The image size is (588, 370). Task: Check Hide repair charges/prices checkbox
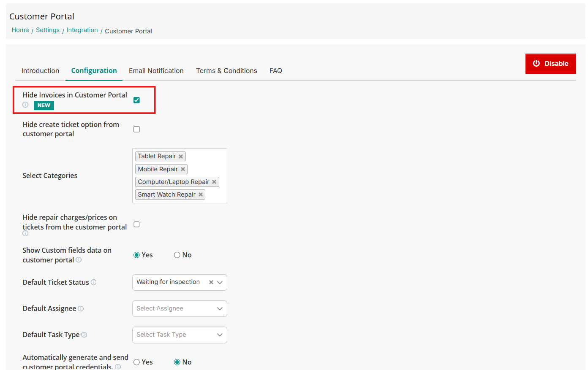(x=136, y=224)
